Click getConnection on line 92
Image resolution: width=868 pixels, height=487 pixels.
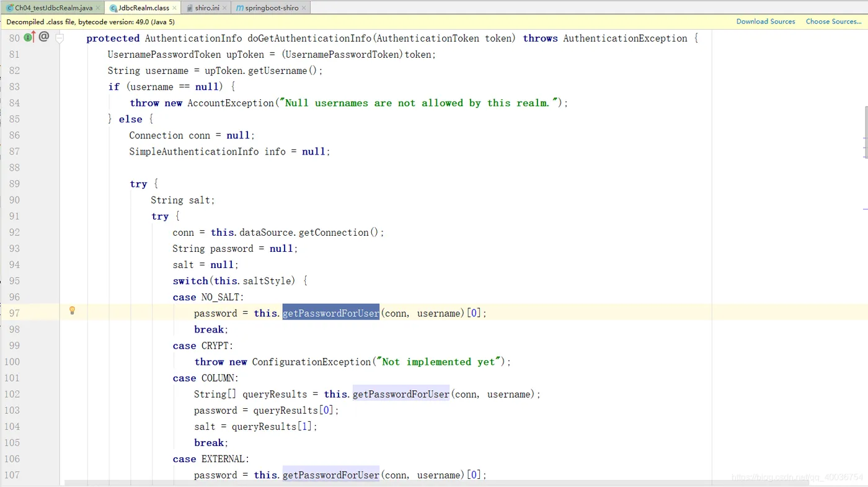(334, 233)
